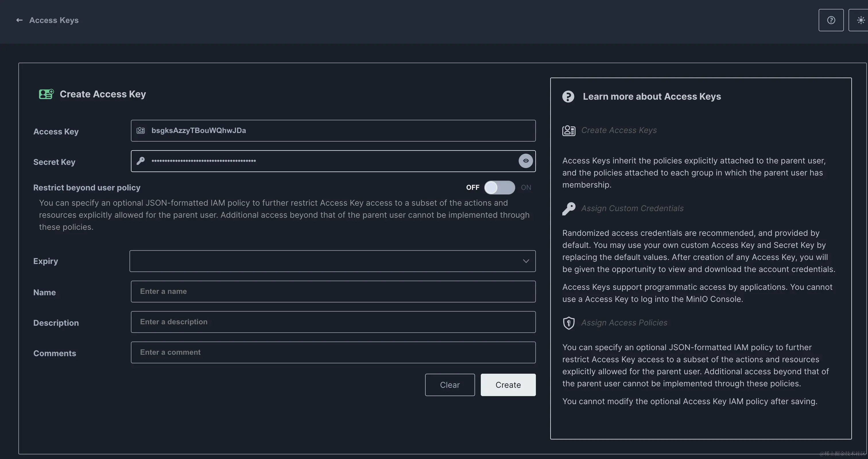
Task: Click the Restrict beyond user policy label
Action: pyautogui.click(x=87, y=188)
